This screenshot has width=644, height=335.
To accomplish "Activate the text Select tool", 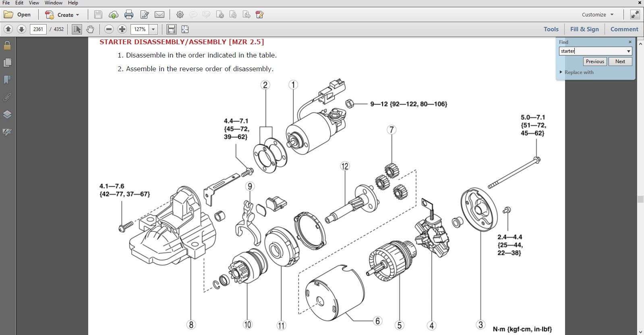I will coord(77,29).
